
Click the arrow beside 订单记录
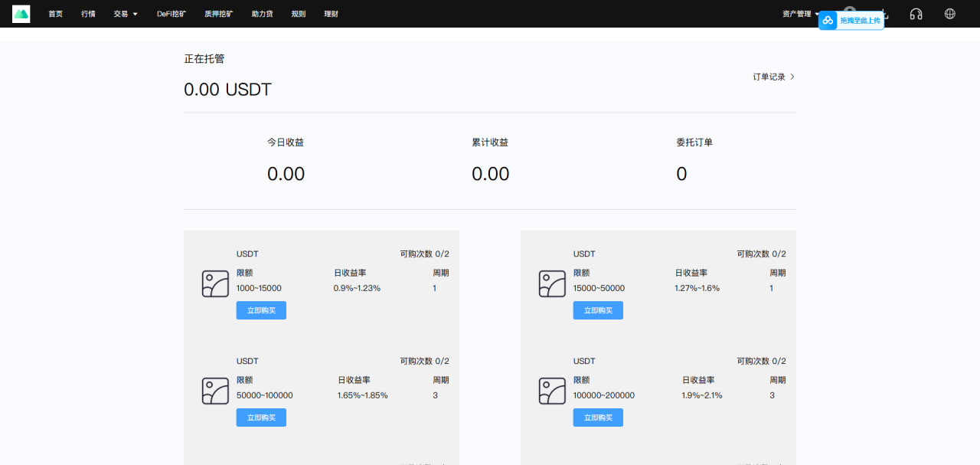coord(792,77)
